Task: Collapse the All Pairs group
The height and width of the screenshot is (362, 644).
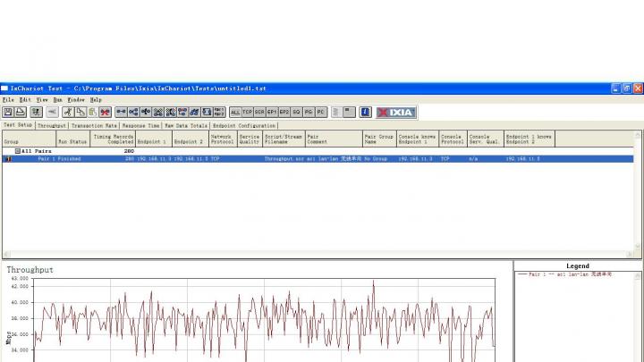Action: [x=18, y=151]
